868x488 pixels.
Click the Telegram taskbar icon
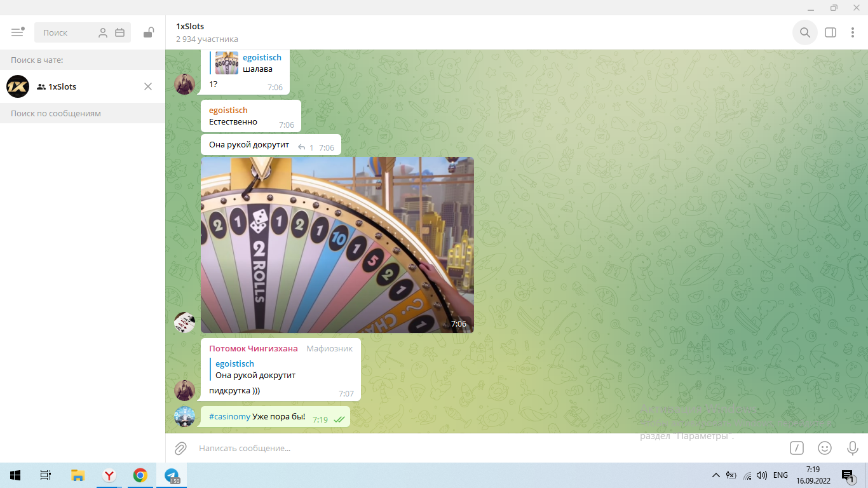click(172, 475)
